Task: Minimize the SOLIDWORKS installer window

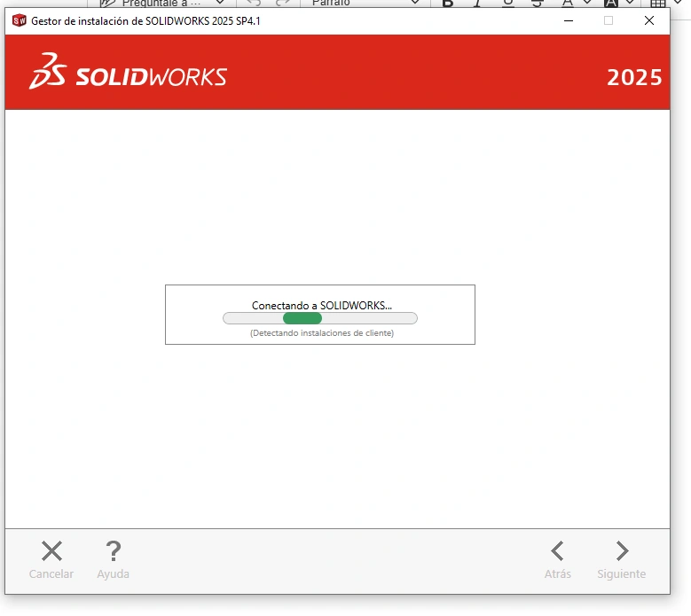Action: click(569, 20)
